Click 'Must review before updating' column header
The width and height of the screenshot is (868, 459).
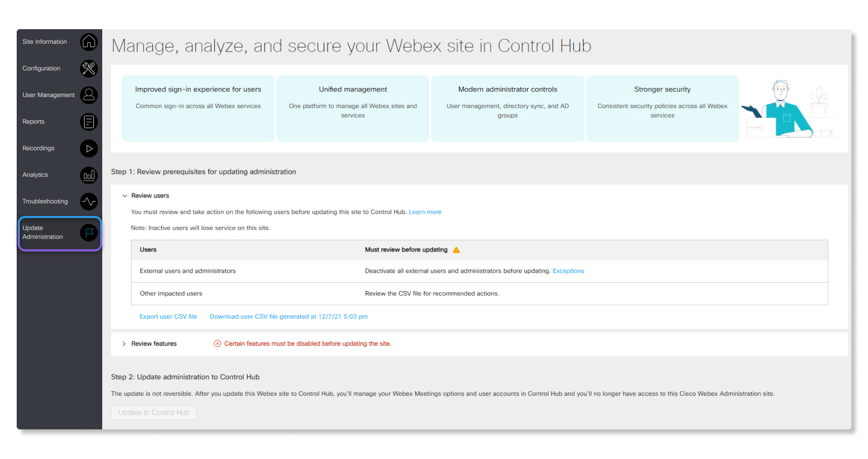pos(406,250)
